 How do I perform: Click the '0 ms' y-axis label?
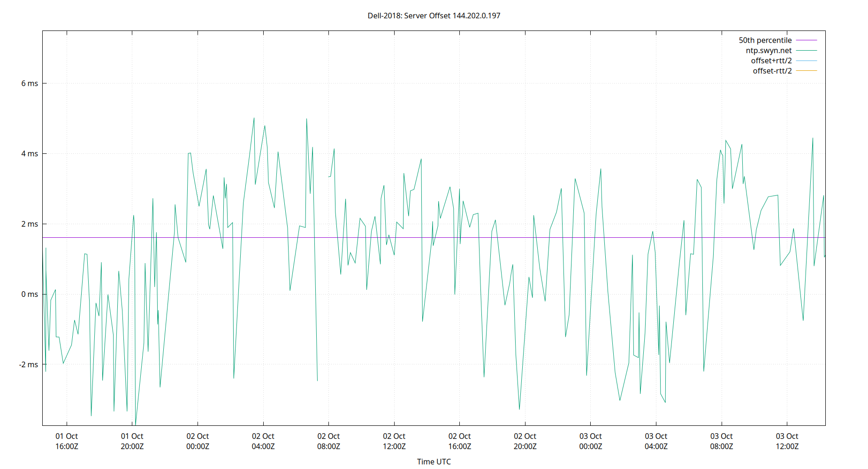[30, 294]
